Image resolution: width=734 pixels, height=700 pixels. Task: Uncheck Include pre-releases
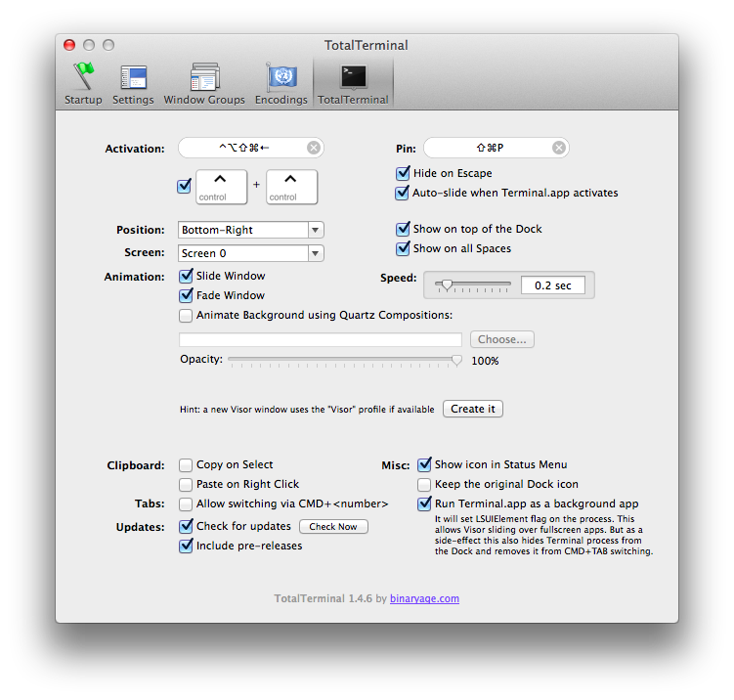[186, 546]
